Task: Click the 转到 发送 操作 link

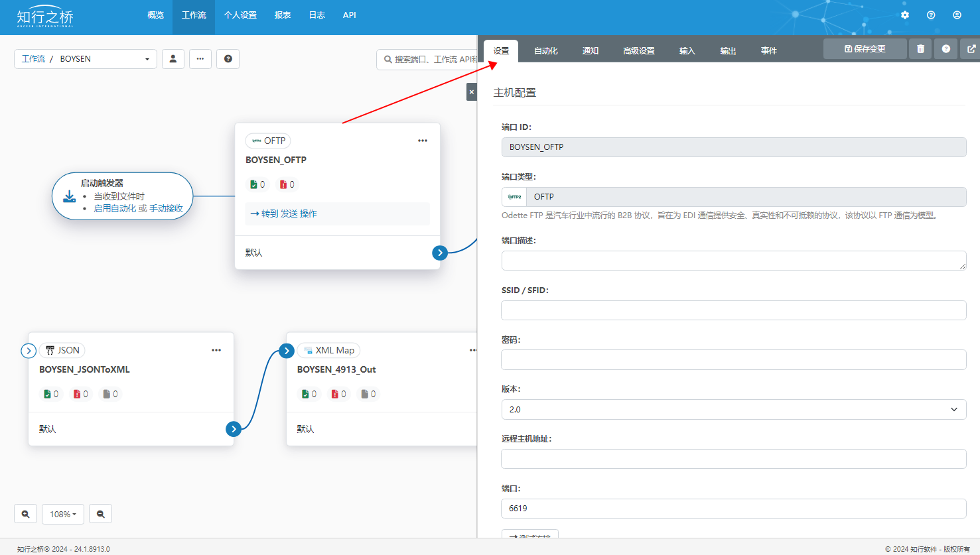Action: pos(284,214)
